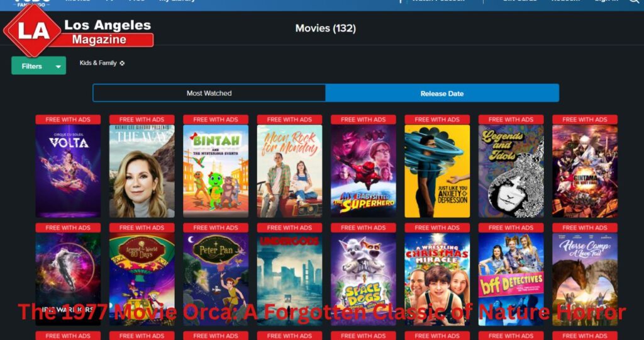
Task: Open The Way movie poster
Action: [x=142, y=171]
